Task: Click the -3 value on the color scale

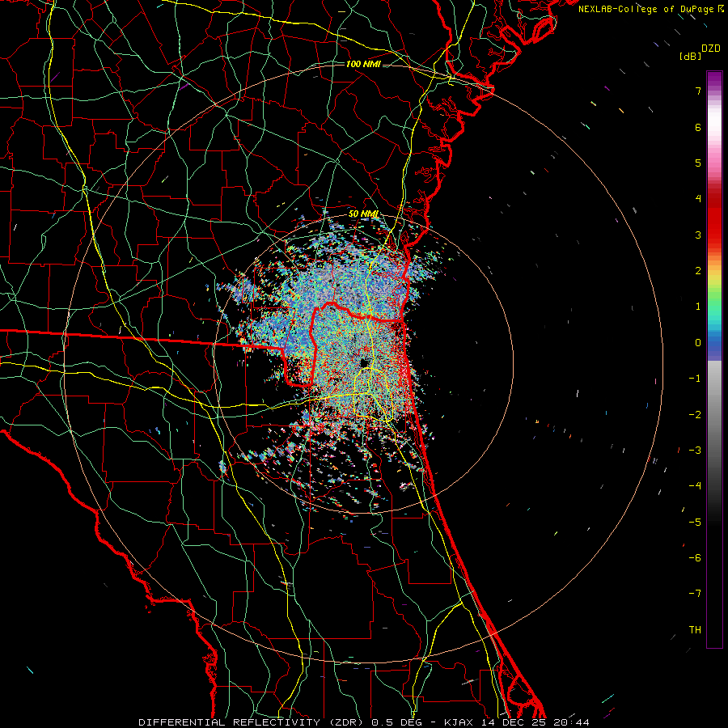Action: [695, 450]
